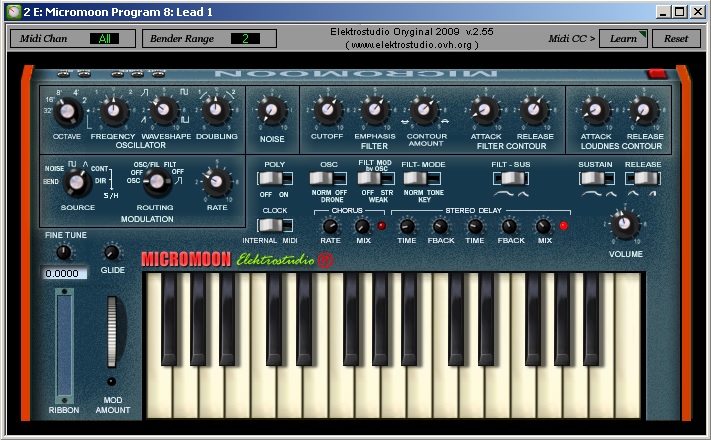
Task: Click the Elektrostudio website URL text
Action: [412, 45]
